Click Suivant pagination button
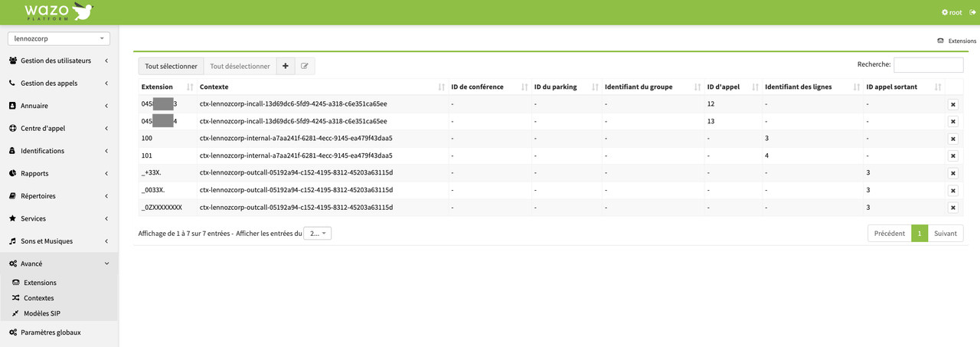This screenshot has height=347, width=980. coord(946,234)
